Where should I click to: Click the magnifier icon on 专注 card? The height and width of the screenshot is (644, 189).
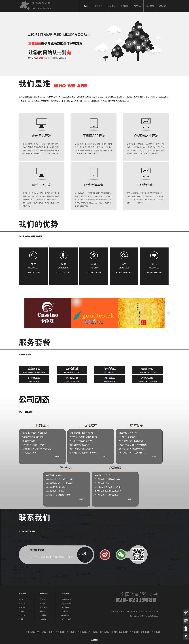(x=33, y=255)
